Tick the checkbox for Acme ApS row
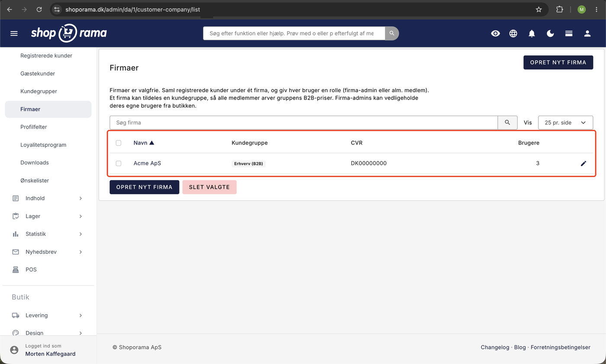The height and width of the screenshot is (364, 606). point(119,163)
